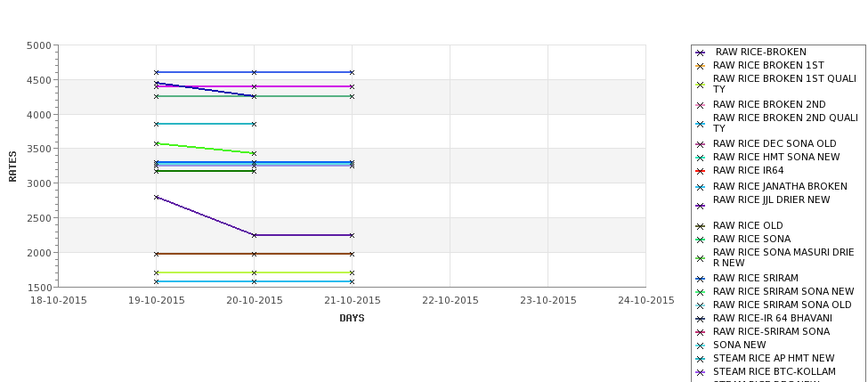
Task: Select STEAM RICE AP HMT NEW entry
Action: 774,359
